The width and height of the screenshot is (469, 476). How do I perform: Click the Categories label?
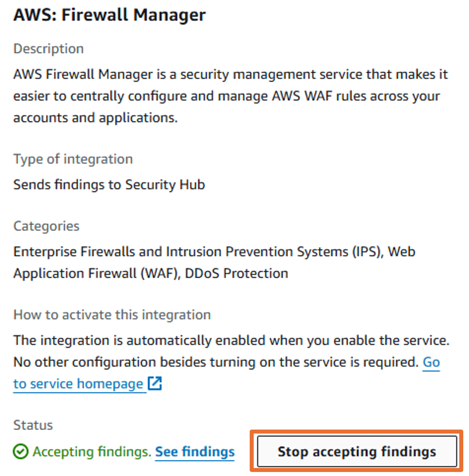click(46, 226)
